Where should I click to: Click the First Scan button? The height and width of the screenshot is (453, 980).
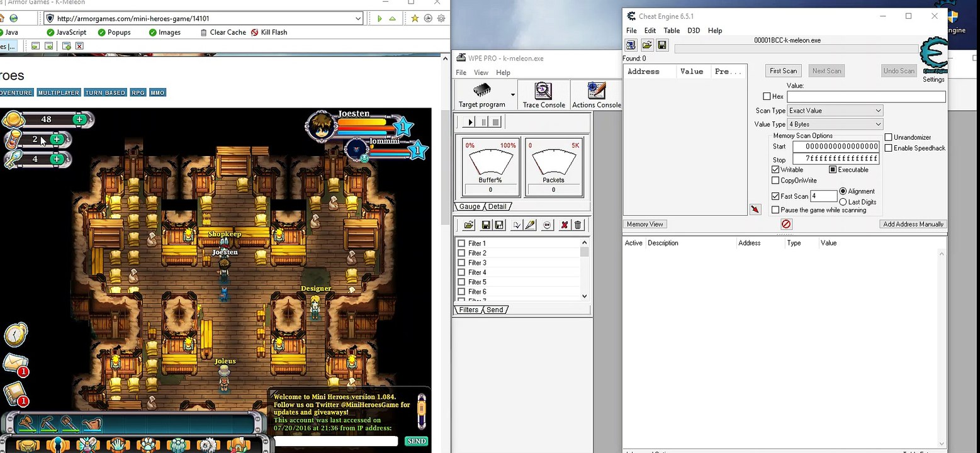[783, 71]
